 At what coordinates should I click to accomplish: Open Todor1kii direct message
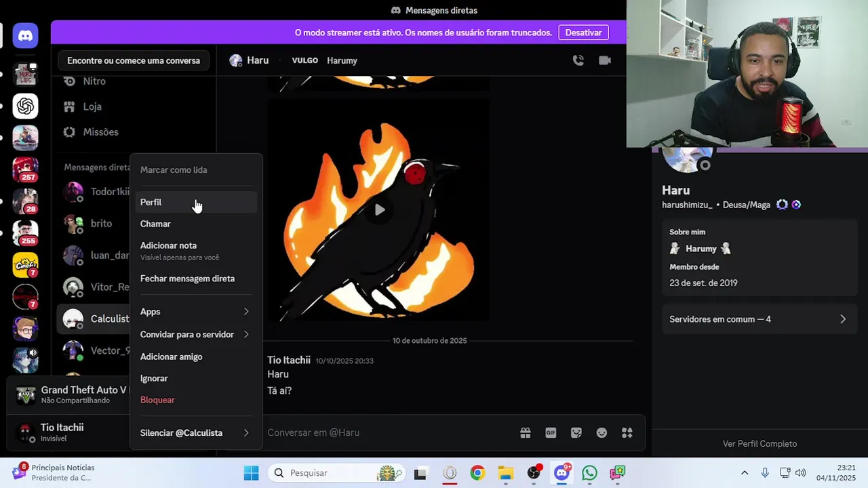click(94, 191)
